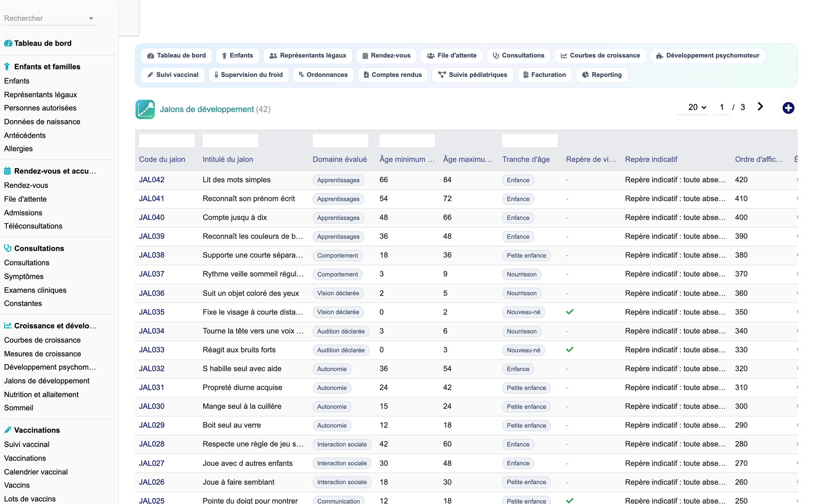Click the Croissance et développement chart icon
Viewport: 815px width, 504px height.
[x=8, y=326]
